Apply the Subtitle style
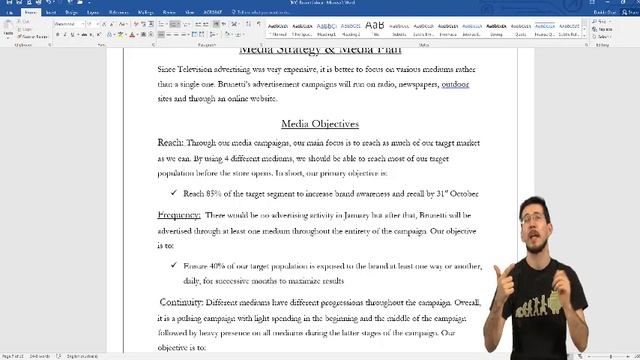 click(x=399, y=30)
